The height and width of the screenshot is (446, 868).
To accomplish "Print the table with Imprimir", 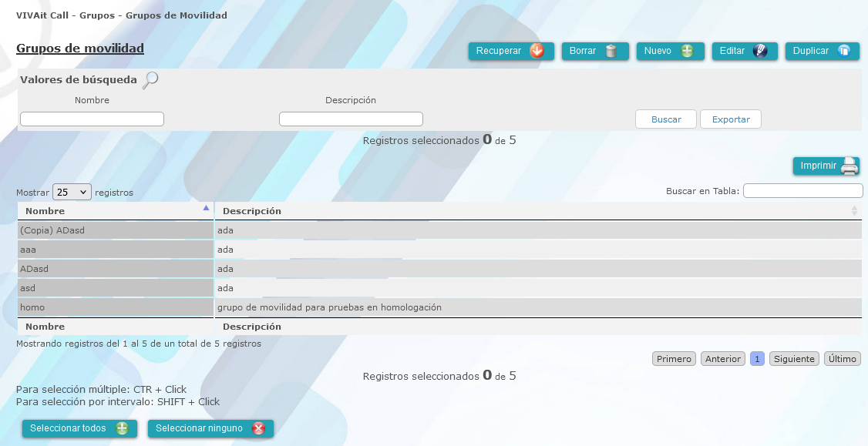I will [826, 166].
